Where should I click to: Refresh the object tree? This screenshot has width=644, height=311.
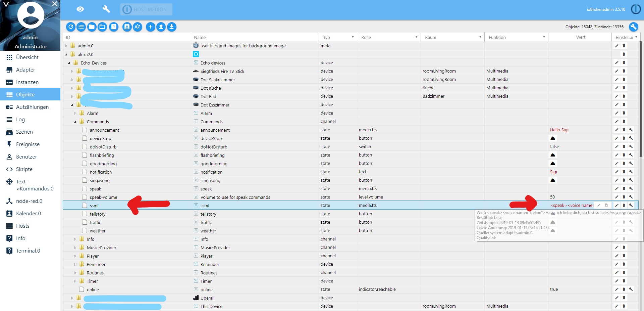point(70,27)
